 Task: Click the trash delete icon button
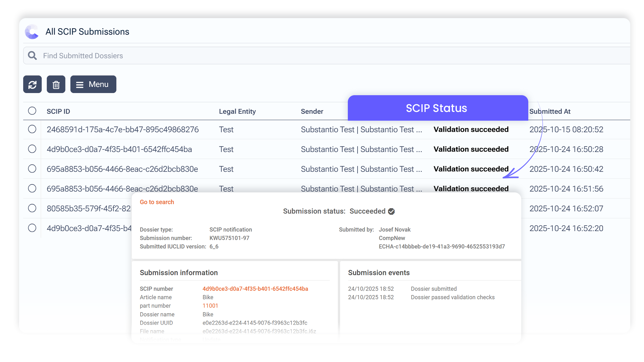[56, 84]
